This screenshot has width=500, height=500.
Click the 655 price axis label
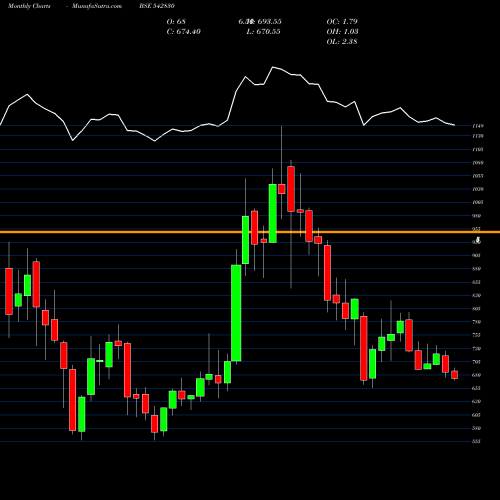pyautogui.click(x=476, y=388)
